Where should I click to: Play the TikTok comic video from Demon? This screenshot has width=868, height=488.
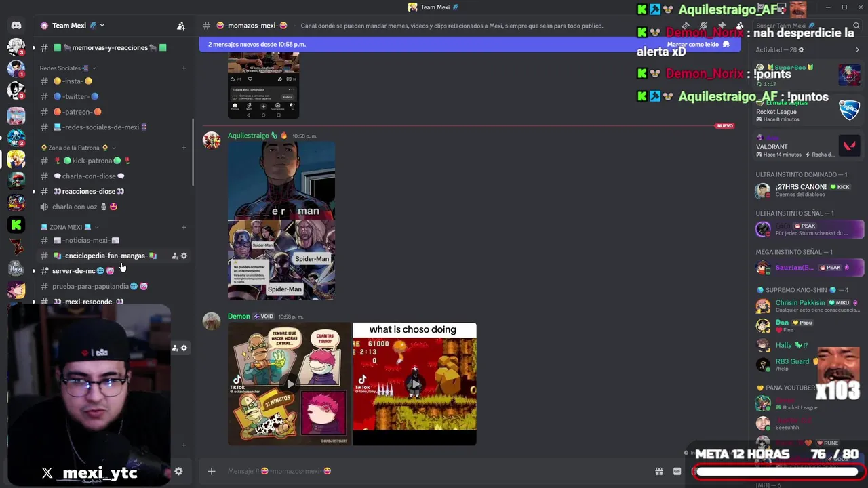290,384
